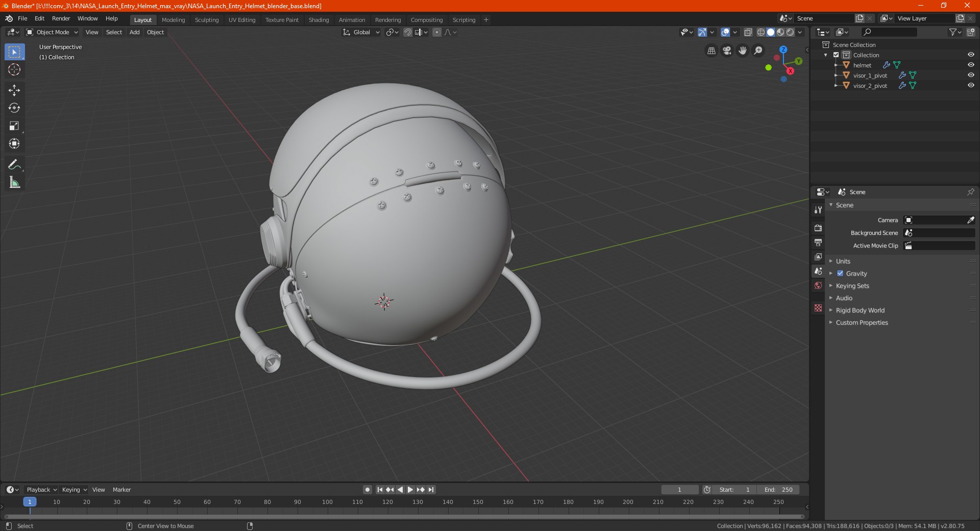
Task: Select the Measure tool
Action: [x=14, y=183]
